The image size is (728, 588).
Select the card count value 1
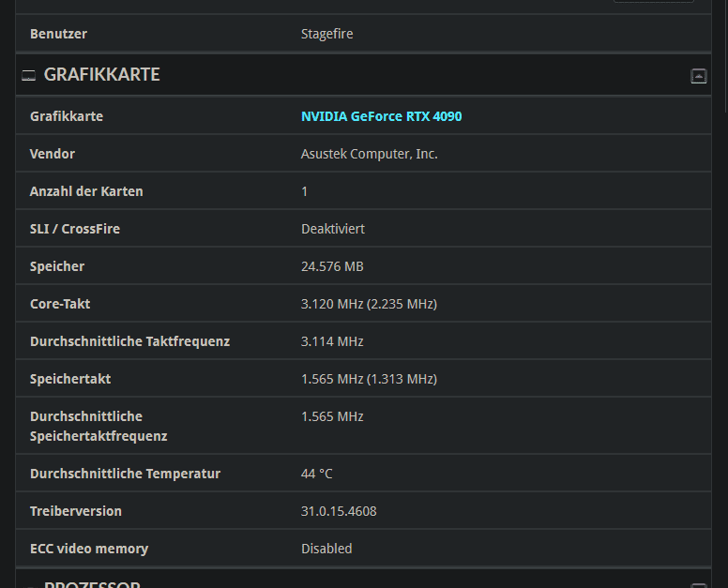point(305,191)
